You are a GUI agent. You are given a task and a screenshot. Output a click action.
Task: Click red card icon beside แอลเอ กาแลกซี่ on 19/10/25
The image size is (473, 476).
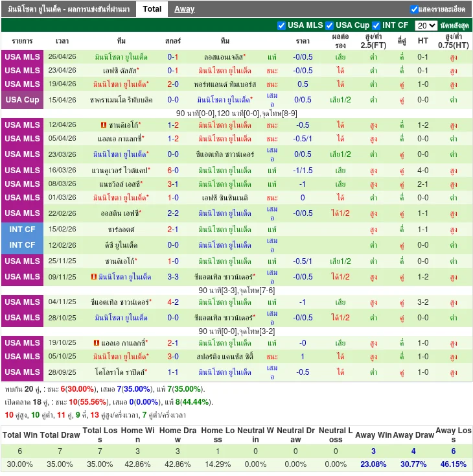(96, 343)
